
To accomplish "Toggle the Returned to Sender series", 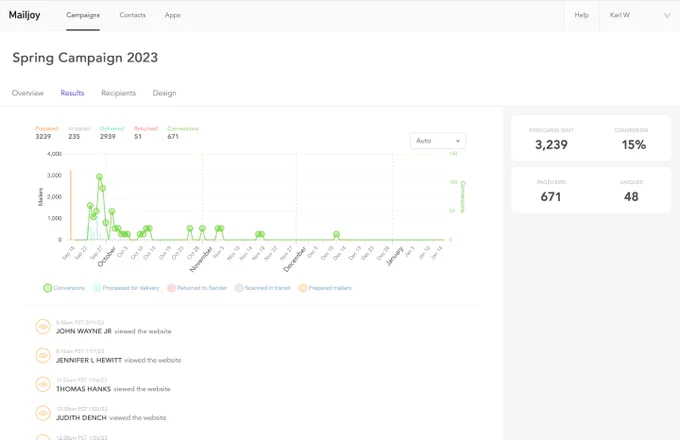I will tap(197, 288).
